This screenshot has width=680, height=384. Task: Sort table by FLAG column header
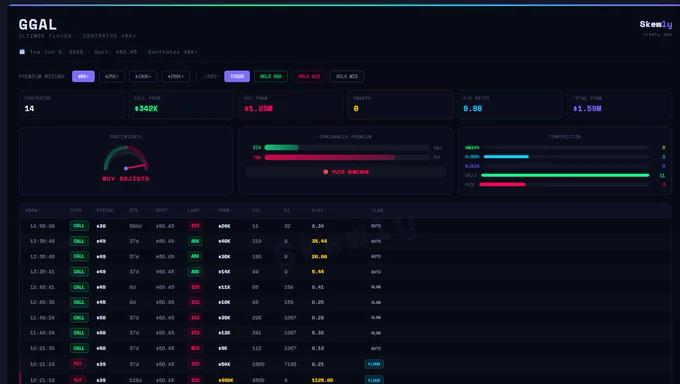(x=377, y=210)
